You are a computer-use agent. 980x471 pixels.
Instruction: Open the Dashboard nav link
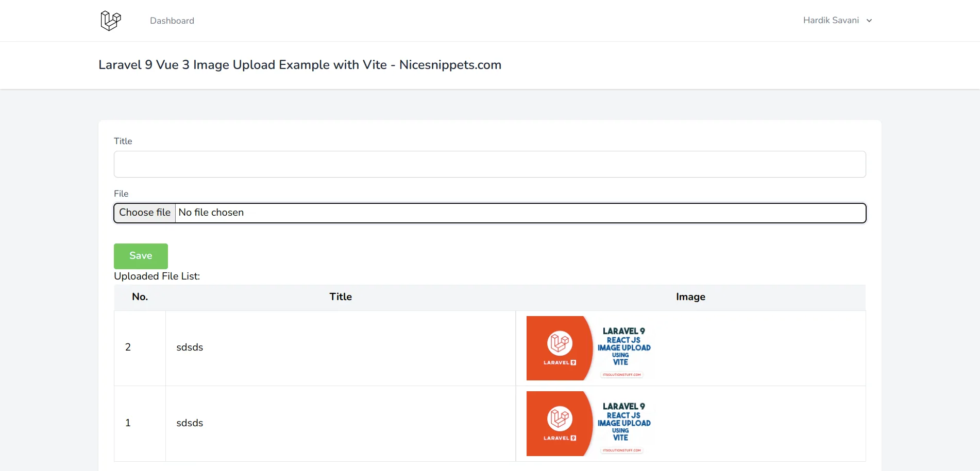click(172, 21)
